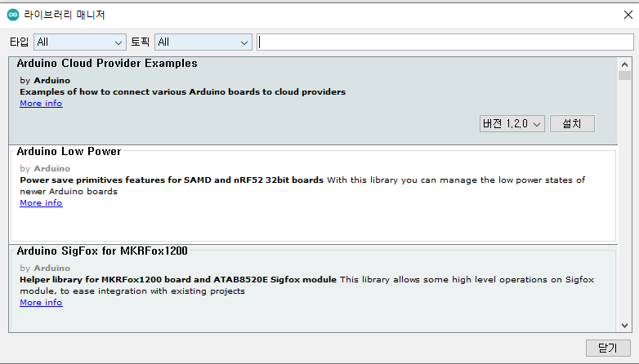Open More info link for Arduino Cloud Provider Examples
The width and height of the screenshot is (639, 364).
(41, 104)
